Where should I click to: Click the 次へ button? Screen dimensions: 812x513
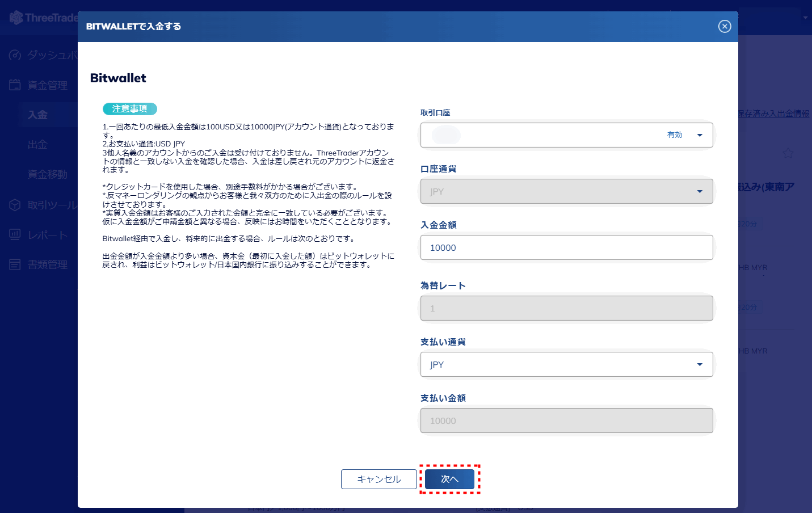pos(449,479)
